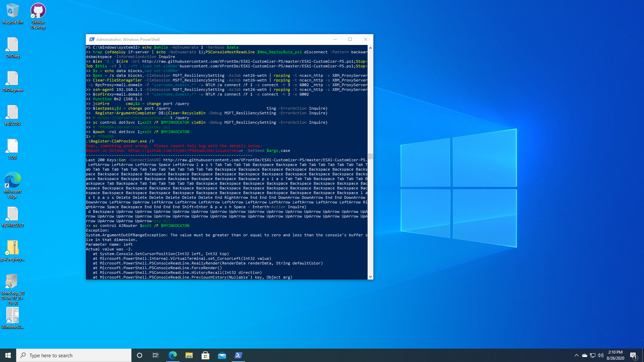Viewport: 644px width, 362px height.
Task: Open Task View from the taskbar
Action: tap(156, 355)
